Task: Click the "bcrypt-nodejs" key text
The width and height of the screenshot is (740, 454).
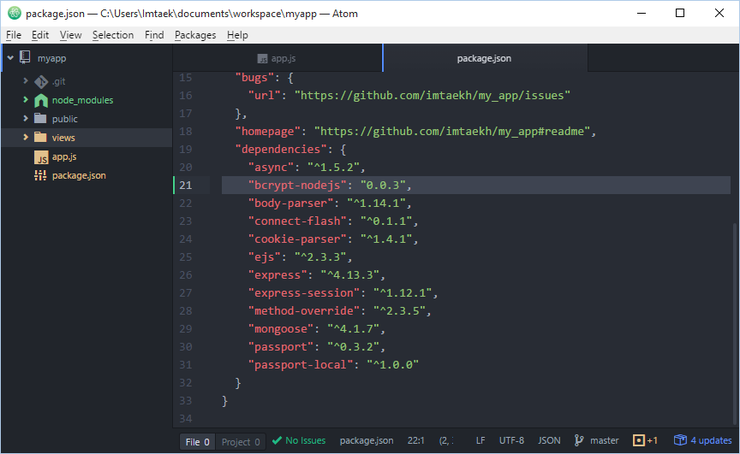Action: [x=297, y=185]
